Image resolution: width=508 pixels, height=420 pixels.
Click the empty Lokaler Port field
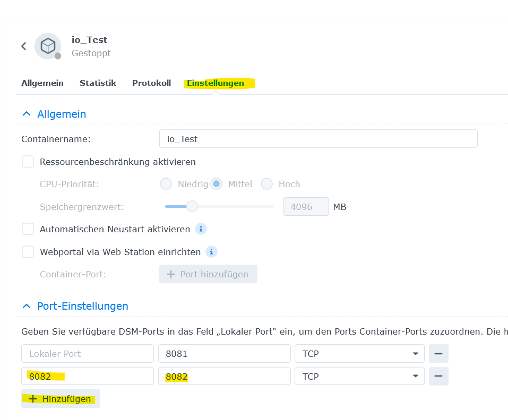88,354
